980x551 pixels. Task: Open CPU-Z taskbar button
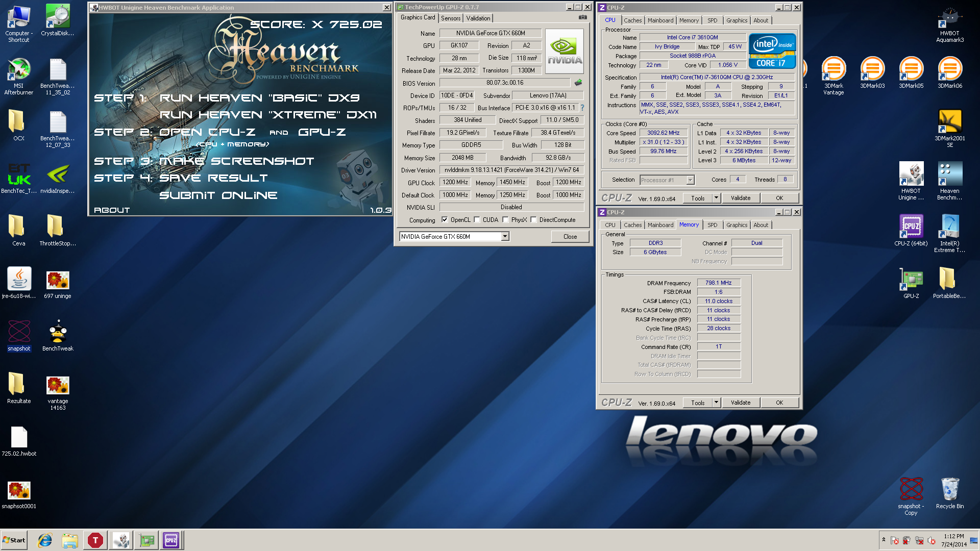tap(171, 540)
